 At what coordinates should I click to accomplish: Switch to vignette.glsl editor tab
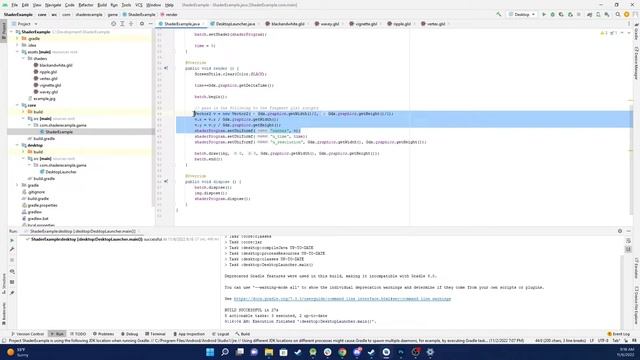366,24
